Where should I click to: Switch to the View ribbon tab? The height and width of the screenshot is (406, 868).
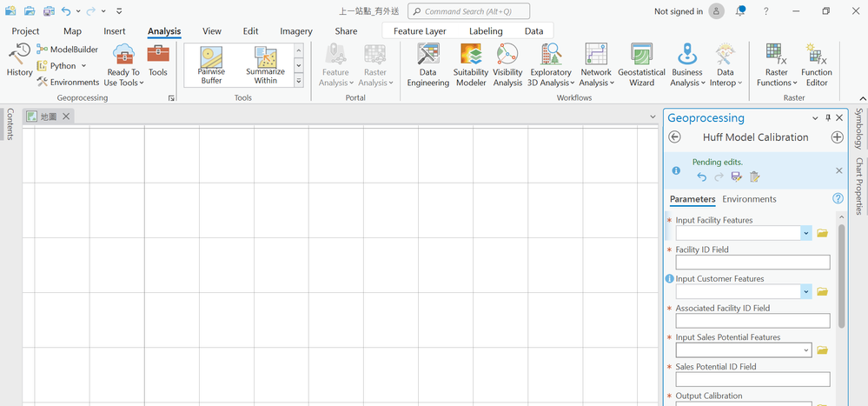tap(212, 31)
